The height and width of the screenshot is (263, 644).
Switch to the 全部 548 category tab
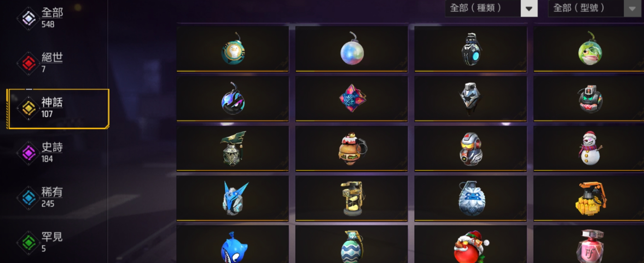tap(41, 18)
